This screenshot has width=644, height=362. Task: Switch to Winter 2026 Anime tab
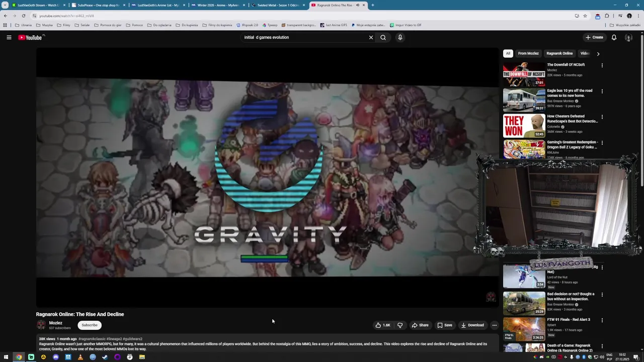(217, 5)
